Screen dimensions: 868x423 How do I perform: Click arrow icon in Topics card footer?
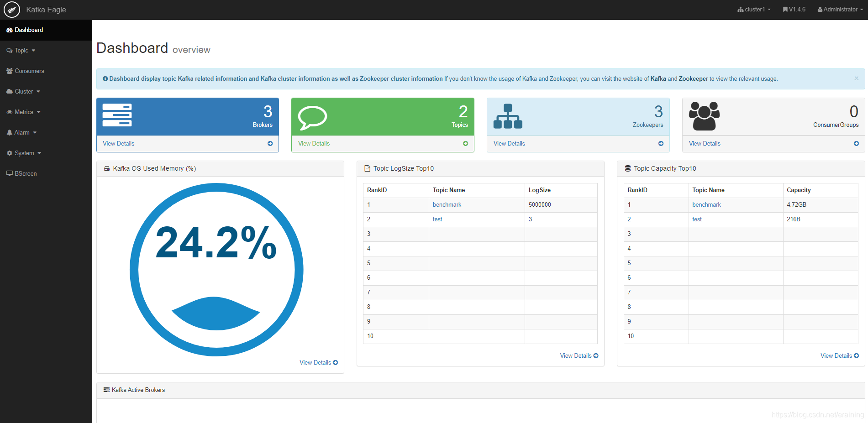[x=466, y=144]
